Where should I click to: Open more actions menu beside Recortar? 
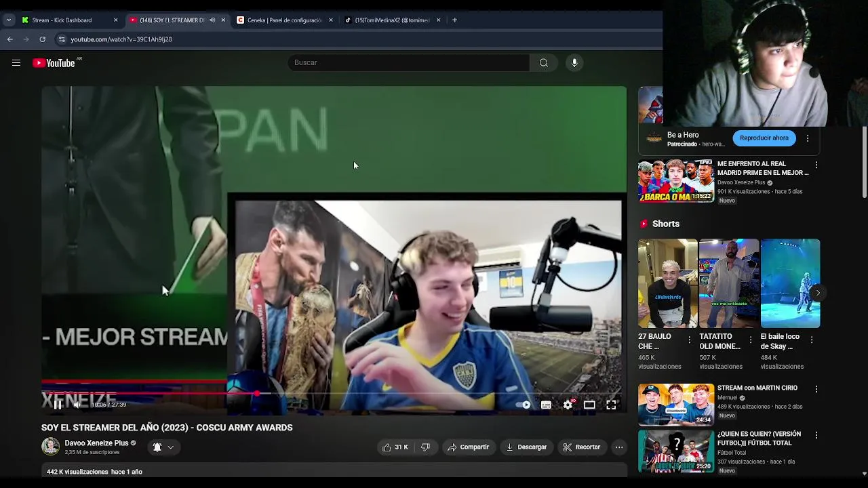pos(619,447)
